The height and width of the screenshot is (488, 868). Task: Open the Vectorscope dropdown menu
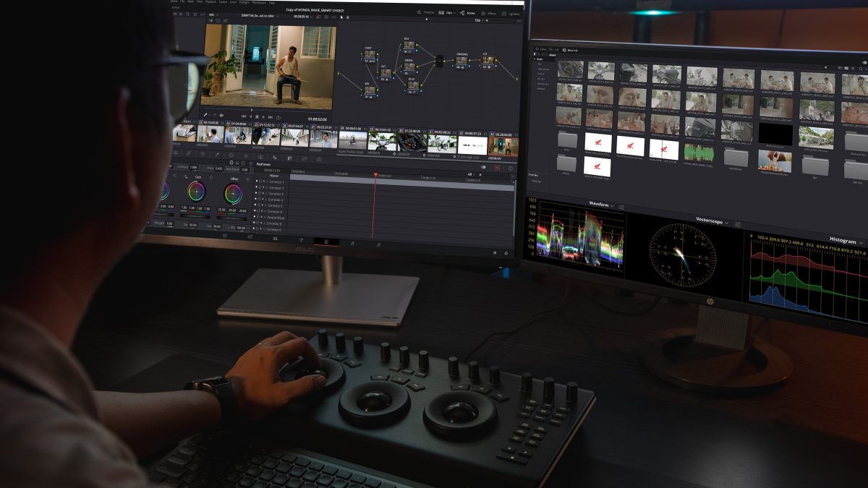click(727, 223)
